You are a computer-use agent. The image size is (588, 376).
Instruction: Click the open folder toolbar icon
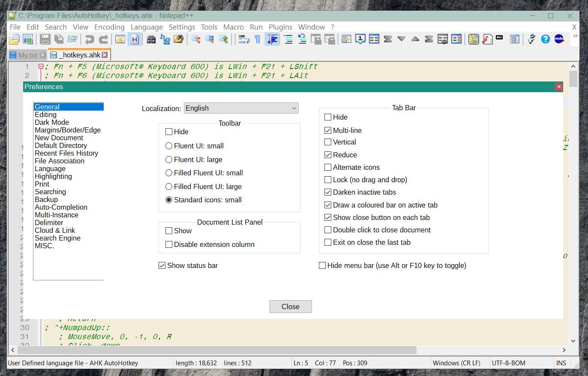point(14,39)
